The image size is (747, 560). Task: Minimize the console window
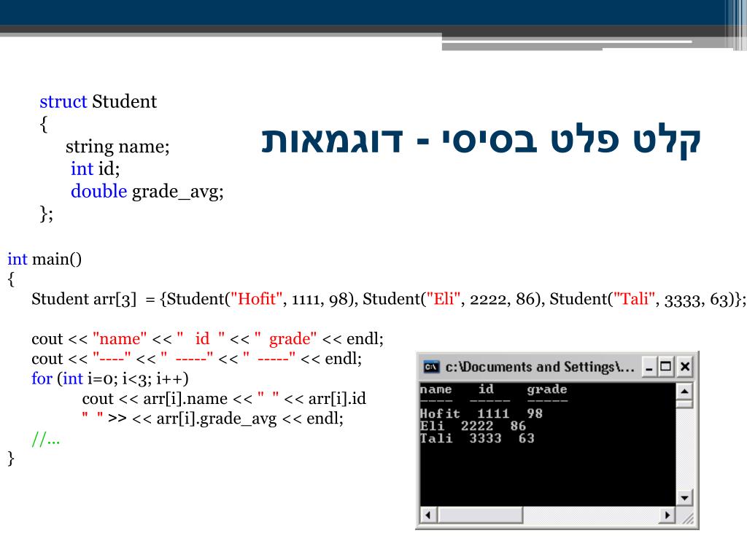coord(649,367)
